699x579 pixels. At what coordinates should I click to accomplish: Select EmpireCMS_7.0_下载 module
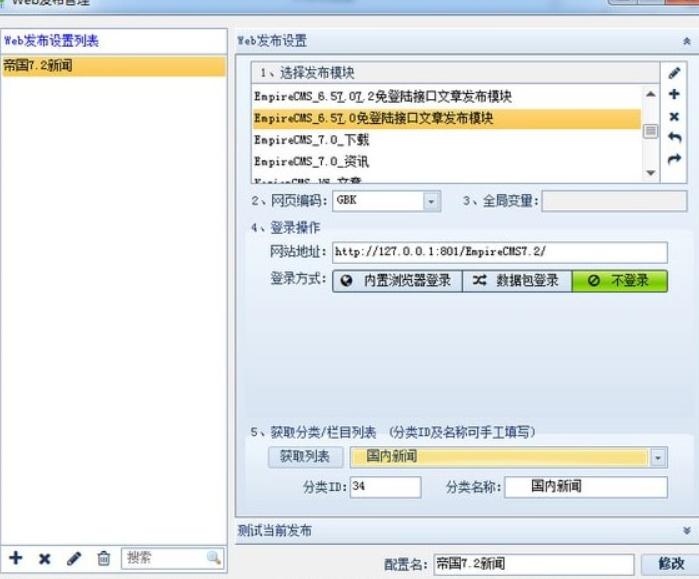coord(447,140)
